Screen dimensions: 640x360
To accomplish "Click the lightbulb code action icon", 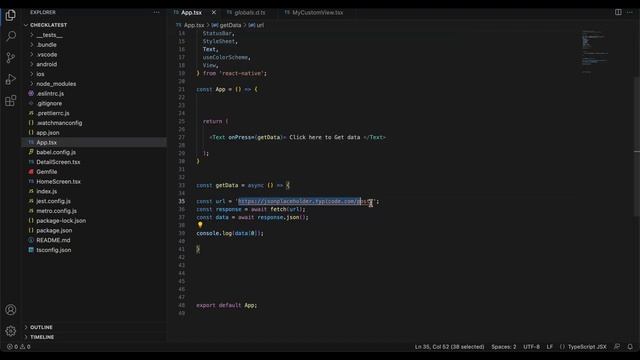I will click(x=200, y=224).
